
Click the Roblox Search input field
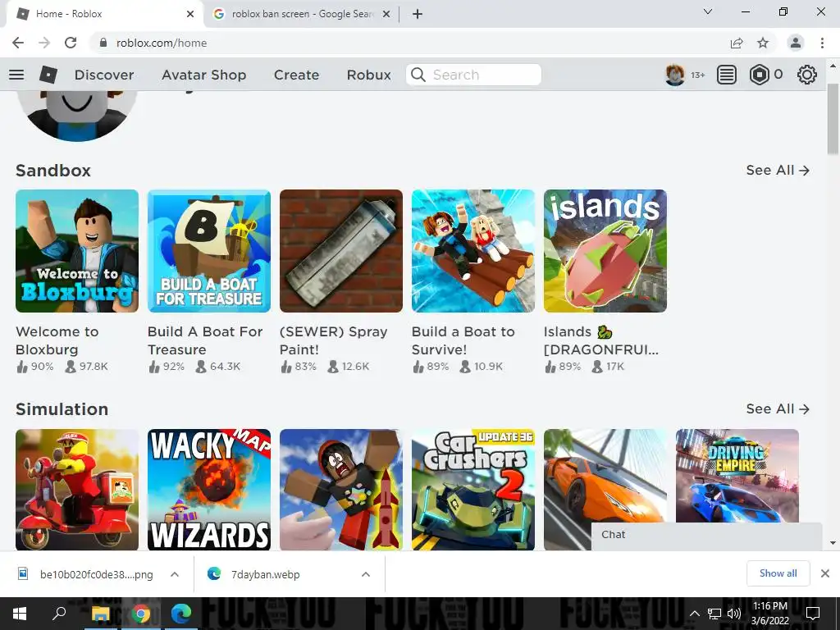click(x=473, y=75)
